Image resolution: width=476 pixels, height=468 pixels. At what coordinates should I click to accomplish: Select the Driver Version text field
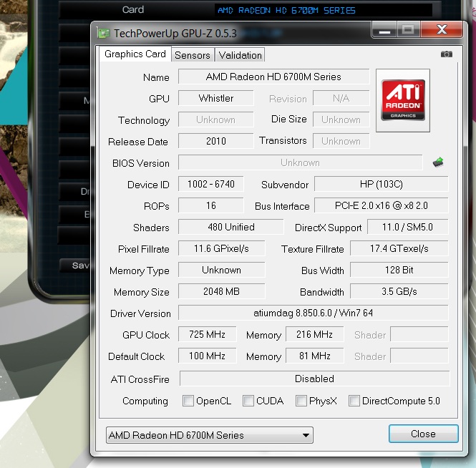coord(314,313)
